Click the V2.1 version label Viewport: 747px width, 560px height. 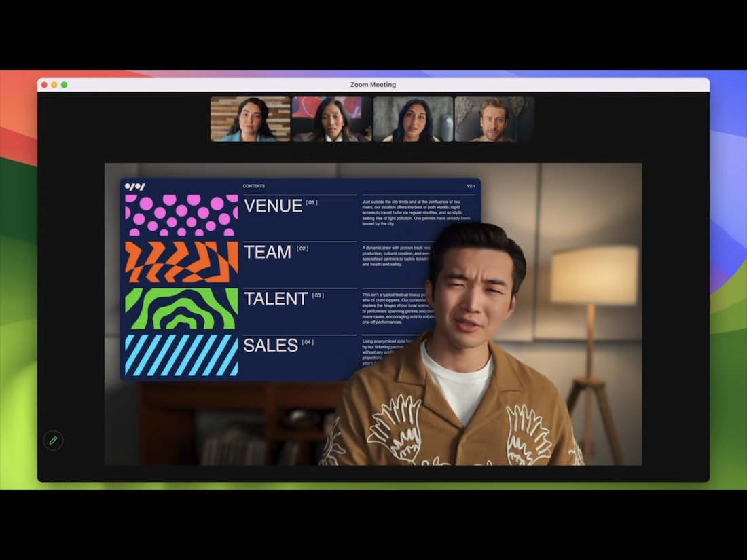[x=471, y=186]
